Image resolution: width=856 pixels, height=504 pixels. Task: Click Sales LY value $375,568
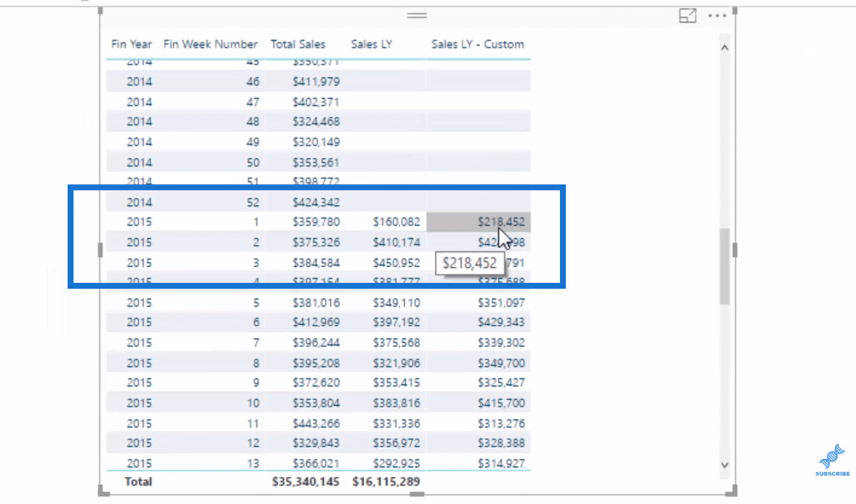(x=396, y=343)
